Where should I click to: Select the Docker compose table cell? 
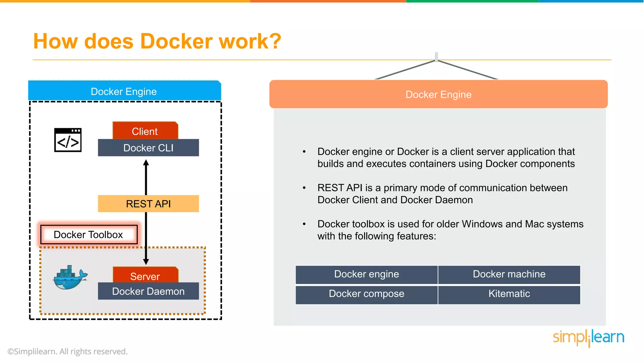pos(367,294)
